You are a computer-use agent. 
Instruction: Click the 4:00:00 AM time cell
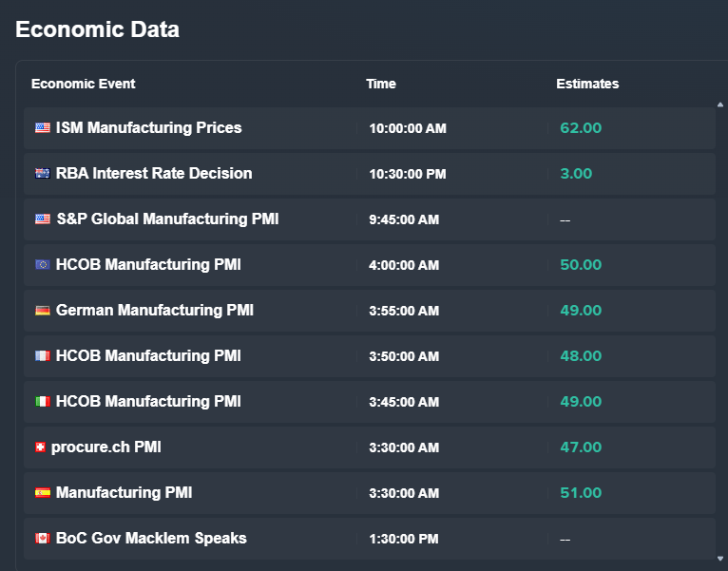[x=404, y=265]
